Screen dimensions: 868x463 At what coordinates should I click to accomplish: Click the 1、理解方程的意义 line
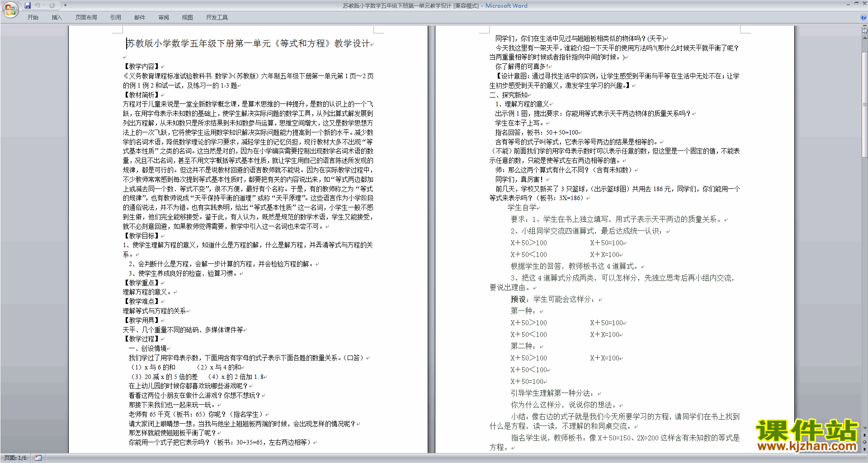click(x=522, y=104)
